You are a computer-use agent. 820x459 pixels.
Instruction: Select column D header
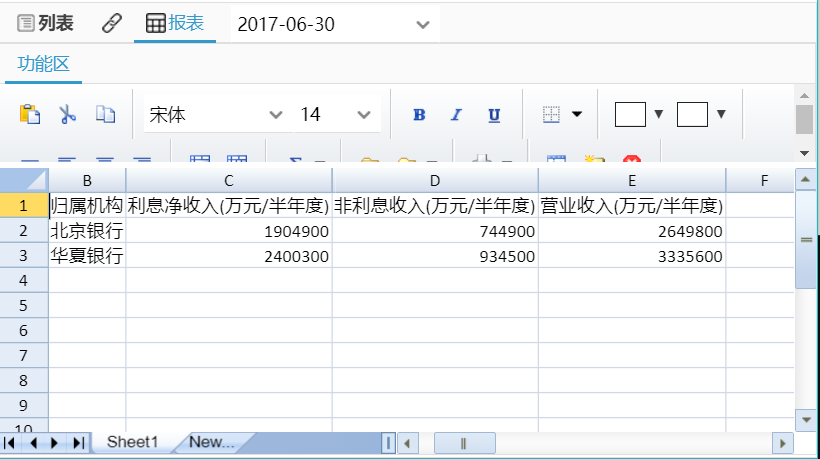(x=435, y=181)
